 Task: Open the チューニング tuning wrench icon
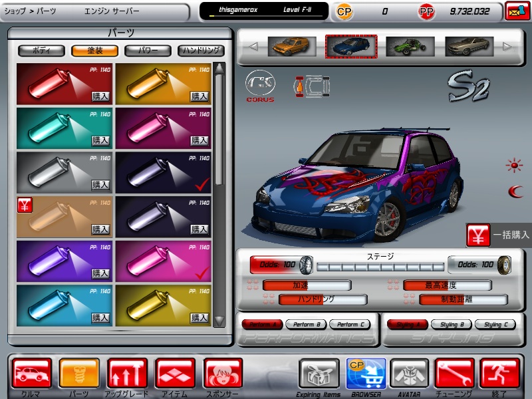point(455,373)
